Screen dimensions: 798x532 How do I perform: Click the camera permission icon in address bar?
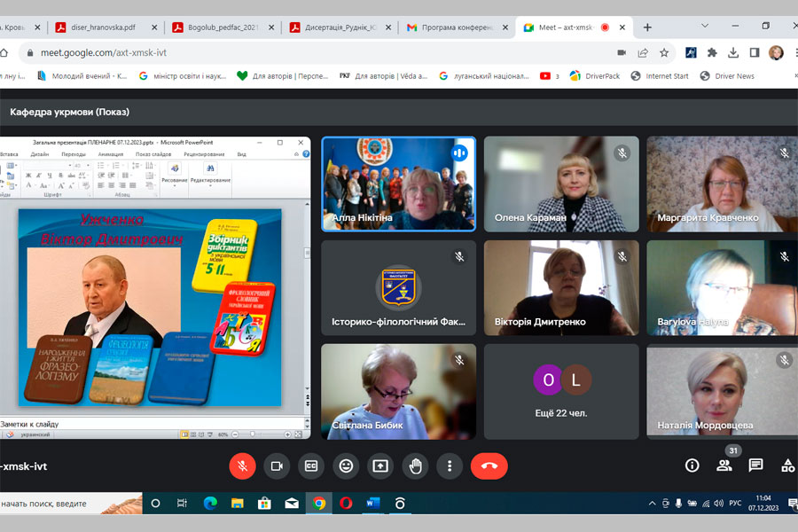coord(622,52)
